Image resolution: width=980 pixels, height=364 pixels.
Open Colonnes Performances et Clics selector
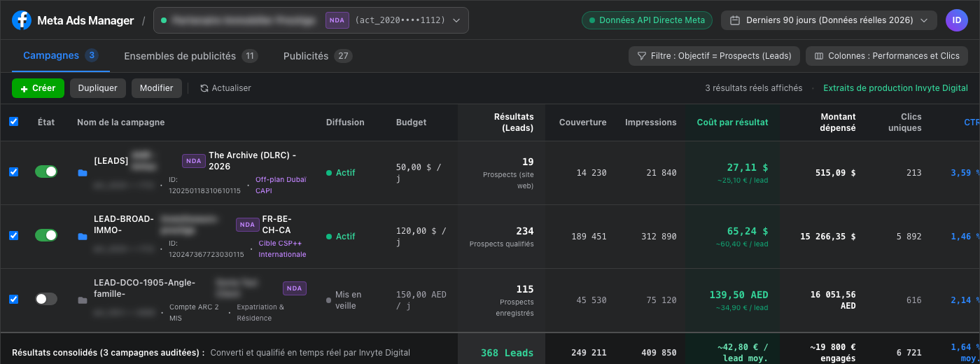[x=887, y=56]
